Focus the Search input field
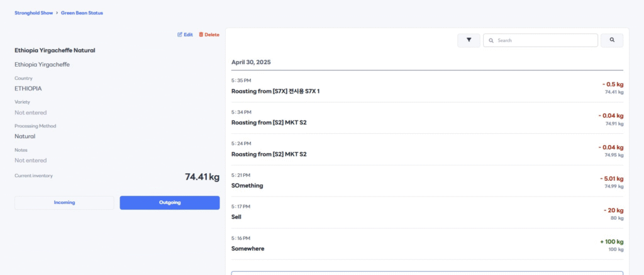This screenshot has height=275, width=644. tap(540, 40)
